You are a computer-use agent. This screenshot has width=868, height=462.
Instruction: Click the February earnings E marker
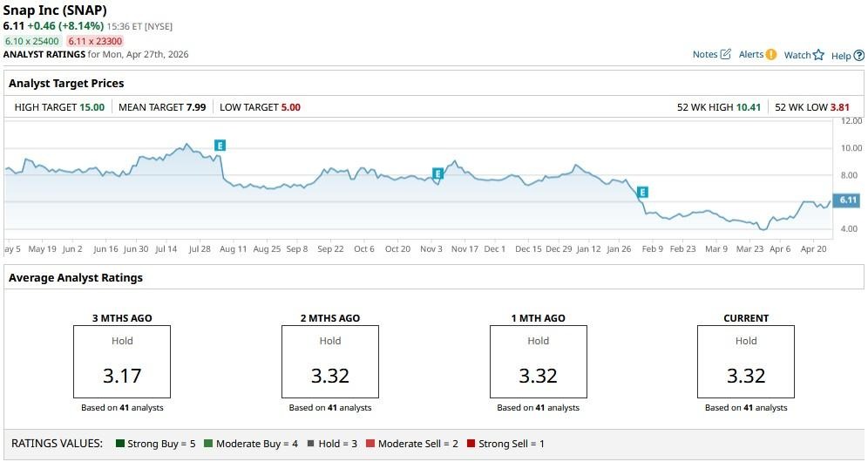click(642, 193)
